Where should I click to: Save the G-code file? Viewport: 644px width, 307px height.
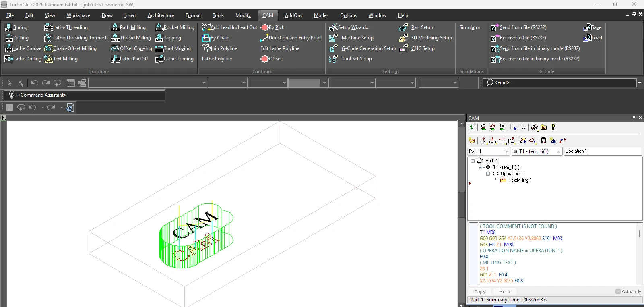[x=592, y=27]
